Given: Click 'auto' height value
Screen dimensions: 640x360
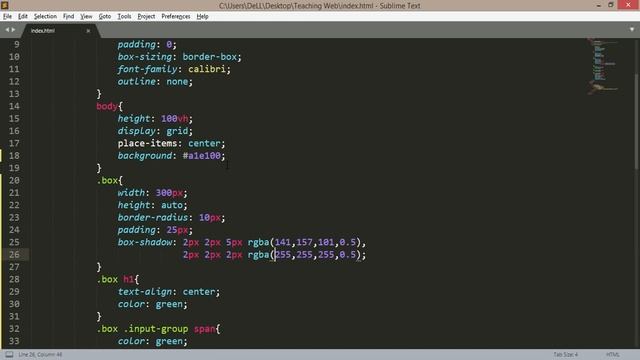Looking at the screenshot, I should click(172, 205).
